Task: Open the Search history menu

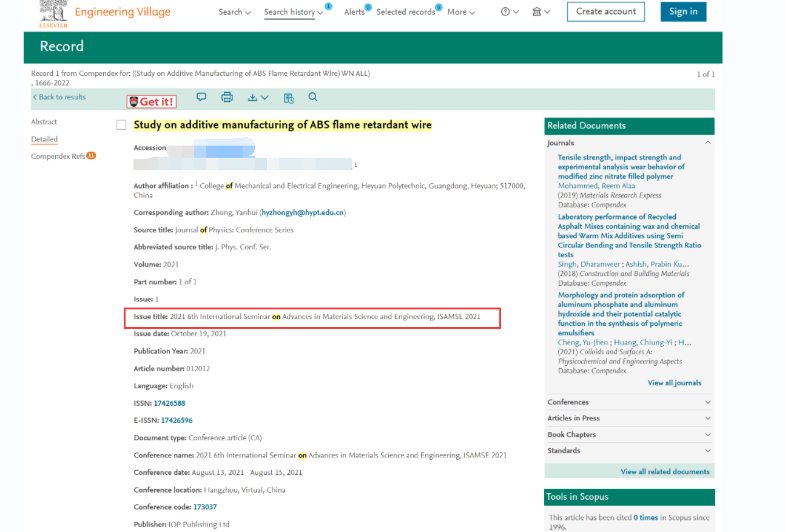Action: tap(294, 12)
